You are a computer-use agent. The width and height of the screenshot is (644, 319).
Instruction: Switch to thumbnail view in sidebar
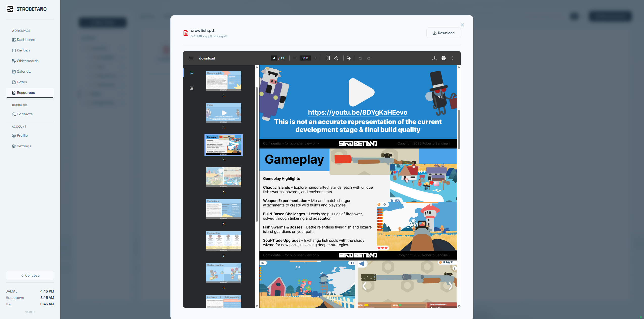coord(192,73)
